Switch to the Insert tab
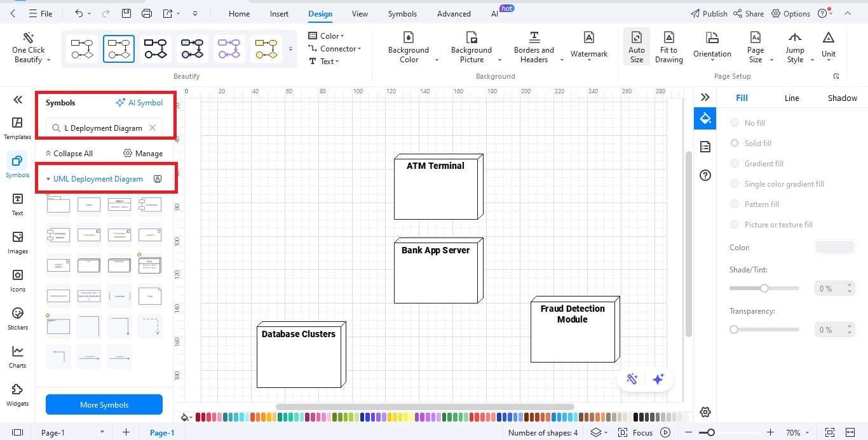 279,13
